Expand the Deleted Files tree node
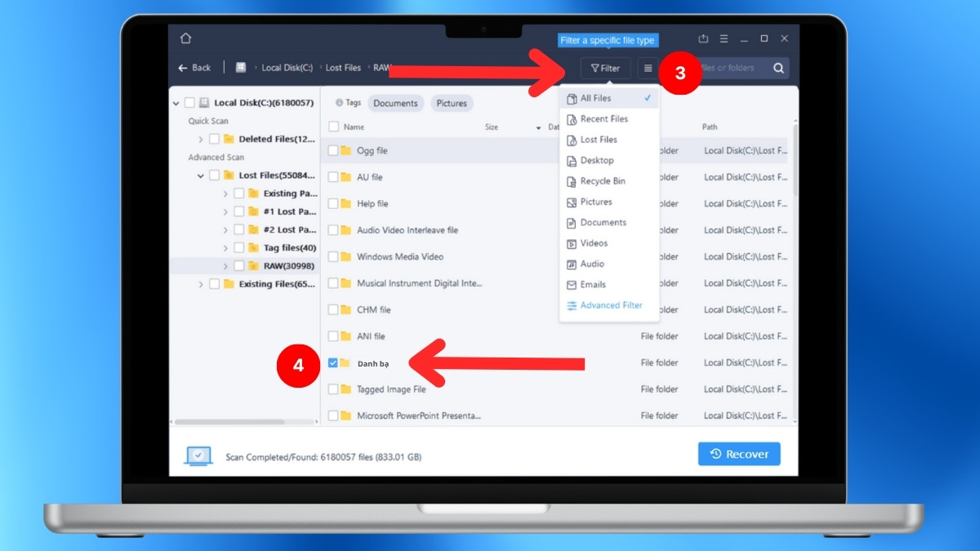The image size is (980, 551). (x=201, y=140)
